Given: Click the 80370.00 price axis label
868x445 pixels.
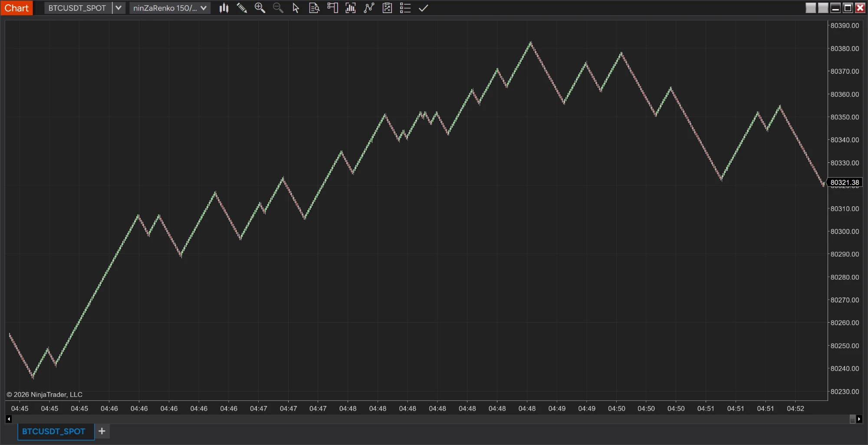Looking at the screenshot, I should click(845, 71).
